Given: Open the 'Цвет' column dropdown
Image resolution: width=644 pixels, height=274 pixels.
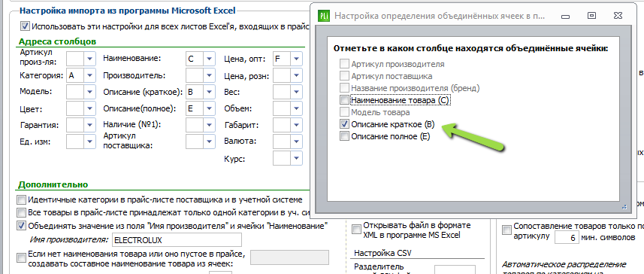Looking at the screenshot, I should (89, 109).
